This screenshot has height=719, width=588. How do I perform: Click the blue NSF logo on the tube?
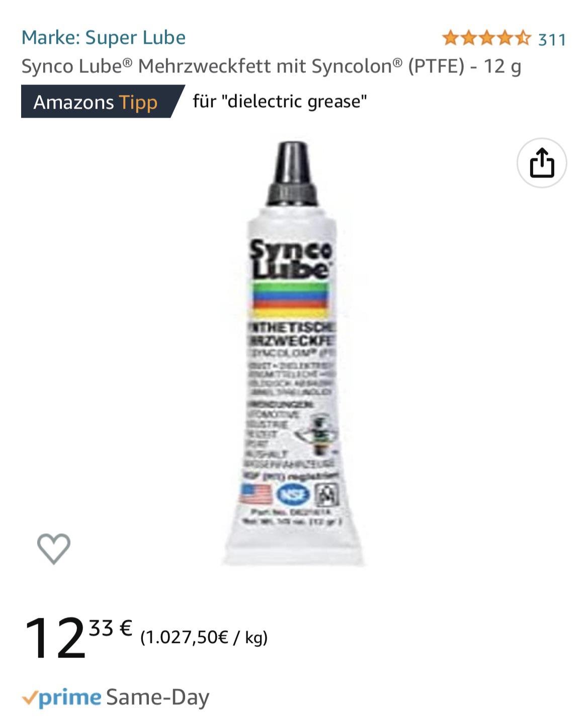click(x=294, y=495)
